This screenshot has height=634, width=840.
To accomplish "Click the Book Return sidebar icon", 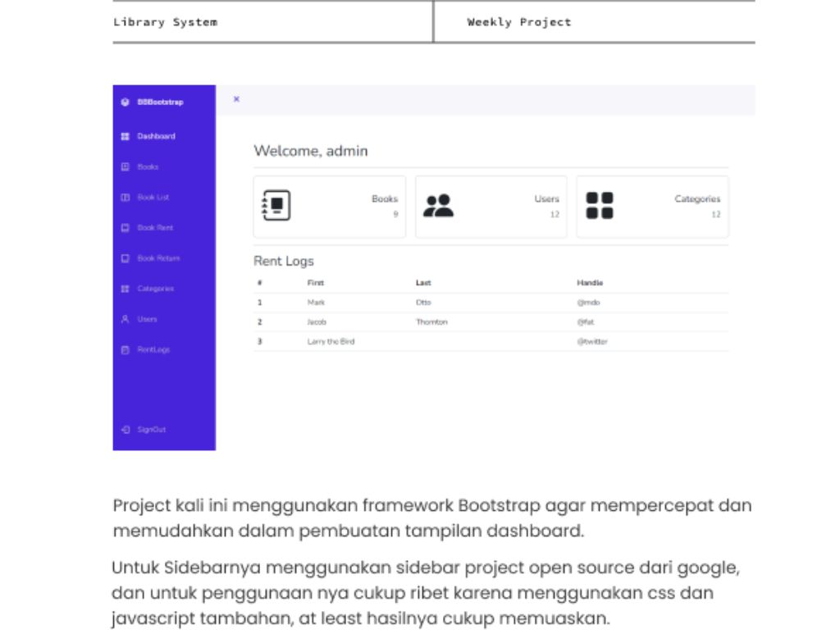I will pyautogui.click(x=125, y=258).
